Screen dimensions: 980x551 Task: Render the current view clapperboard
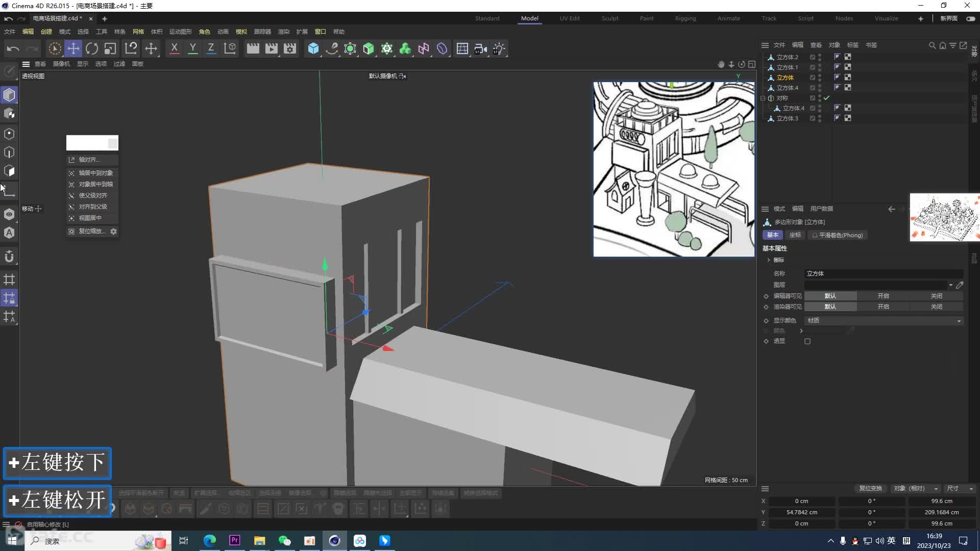pos(253,48)
